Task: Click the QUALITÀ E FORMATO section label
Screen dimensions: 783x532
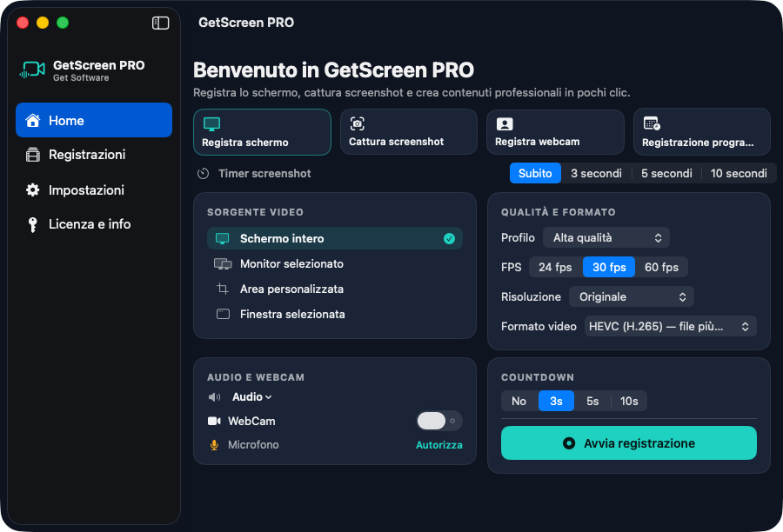Action: coord(559,212)
